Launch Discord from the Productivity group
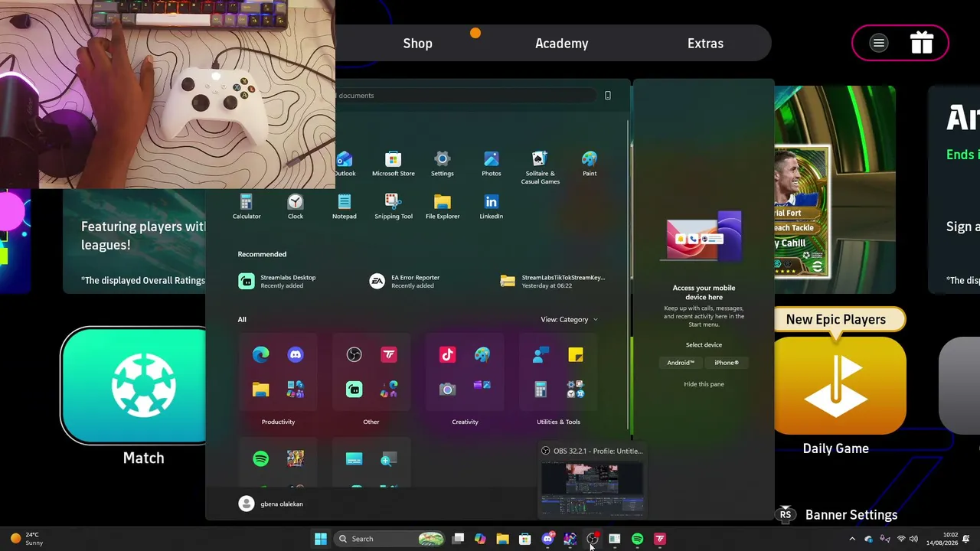980x551 pixels. tap(296, 355)
